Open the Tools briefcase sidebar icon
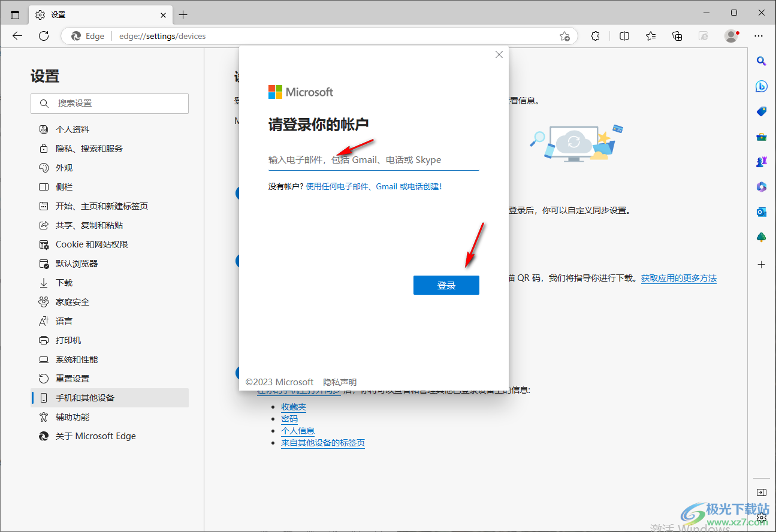 point(761,137)
